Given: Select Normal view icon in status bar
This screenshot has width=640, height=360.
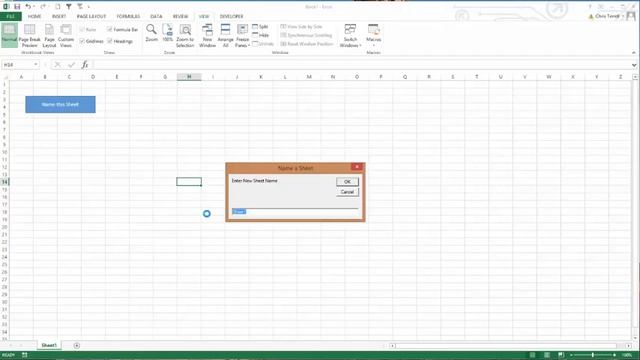Looking at the screenshot, I should tap(533, 355).
